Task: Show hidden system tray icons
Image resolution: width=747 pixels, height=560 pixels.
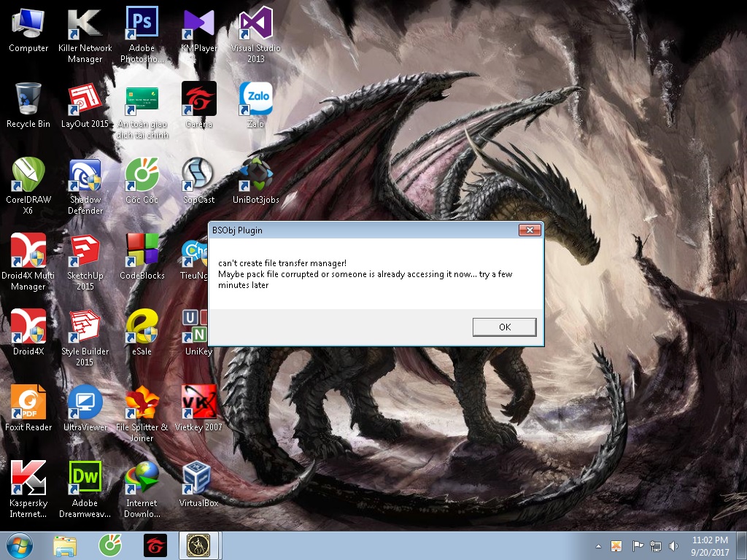Action: coord(598,546)
